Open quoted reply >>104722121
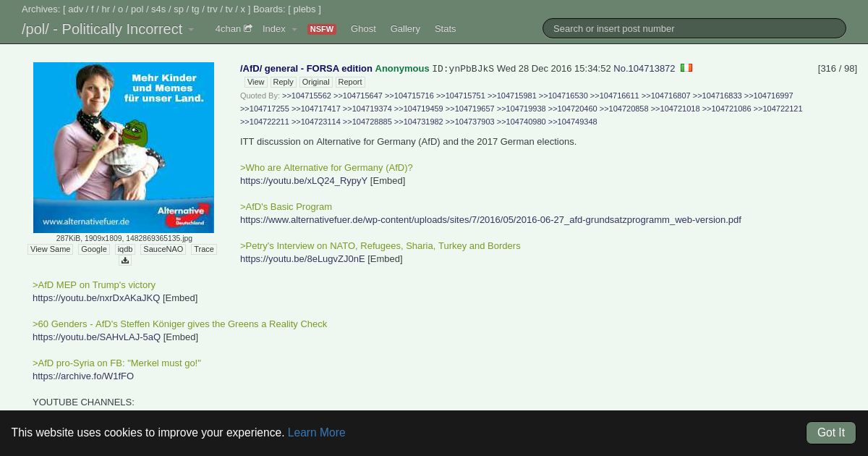Screen dimensions: 868x456 click(x=778, y=109)
